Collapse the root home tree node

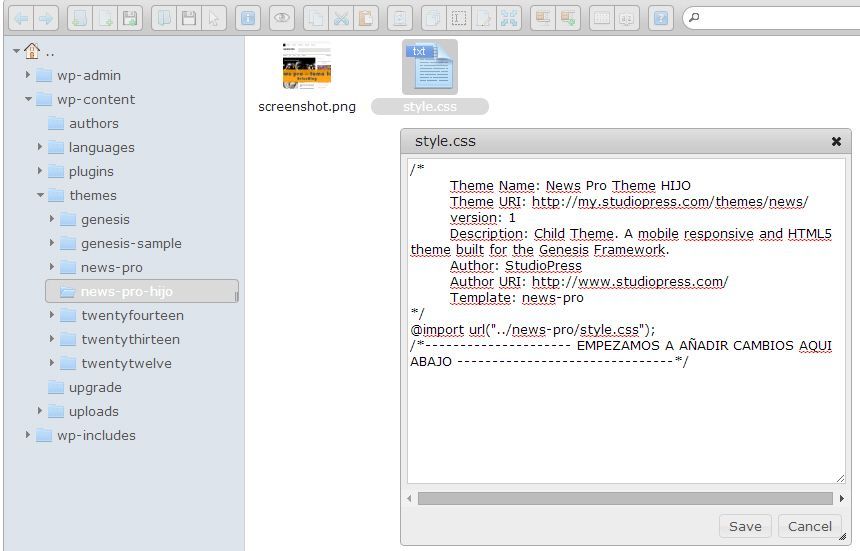(x=16, y=52)
